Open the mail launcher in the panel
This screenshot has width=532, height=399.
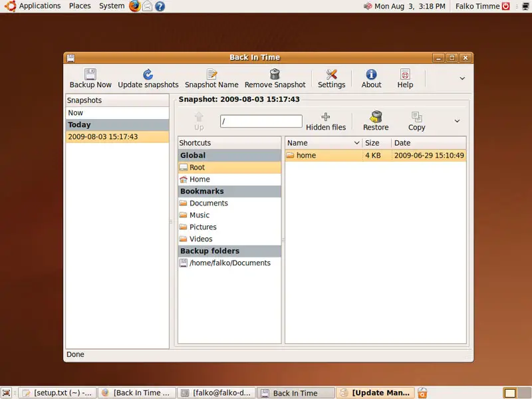(x=147, y=6)
